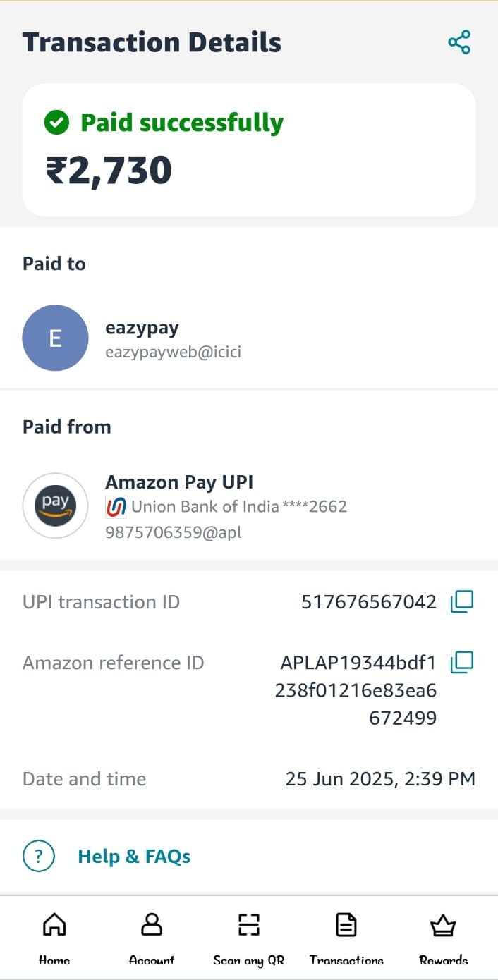Tap the Help & FAQs question mark icon

point(39,856)
